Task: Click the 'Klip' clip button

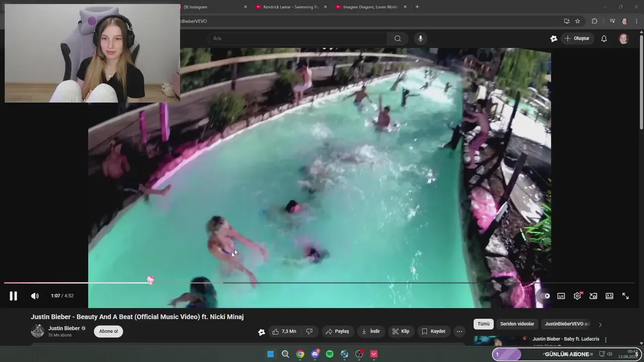Action: [x=401, y=331]
